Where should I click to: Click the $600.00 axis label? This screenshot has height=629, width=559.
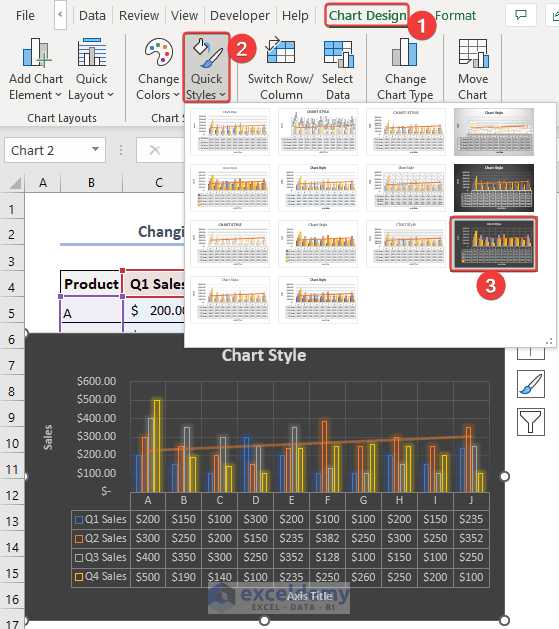(96, 381)
